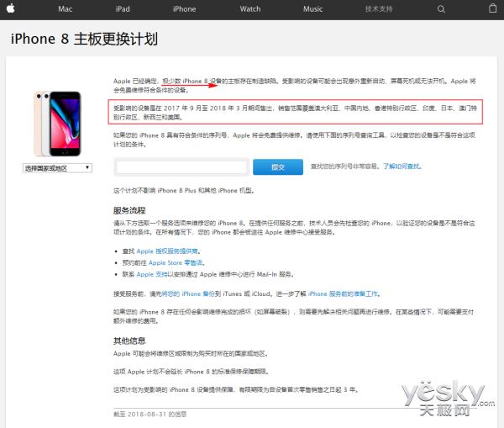Open the Watch navigation item
The width and height of the screenshot is (504, 428).
click(x=250, y=8)
